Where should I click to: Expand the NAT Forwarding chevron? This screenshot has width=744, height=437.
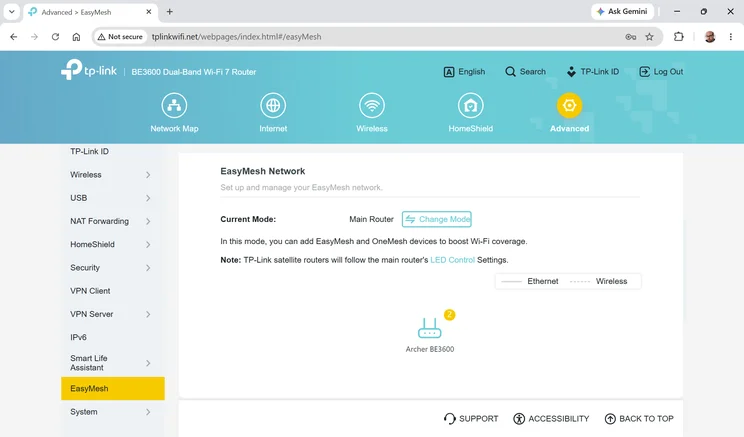coord(148,221)
